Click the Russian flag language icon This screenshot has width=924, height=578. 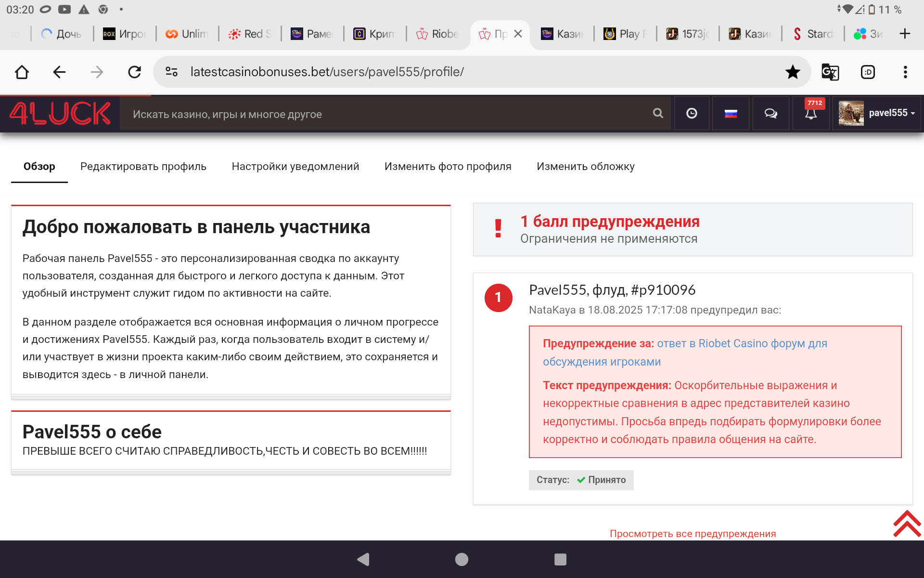click(731, 114)
